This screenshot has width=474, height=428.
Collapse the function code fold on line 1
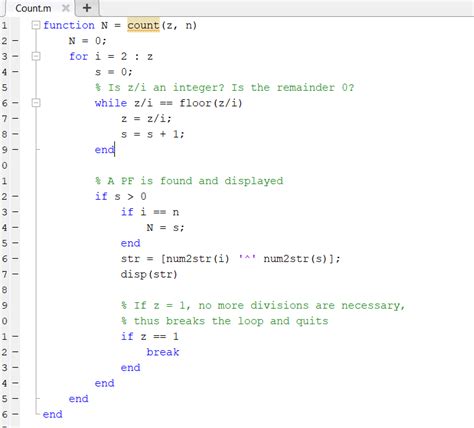[36, 25]
